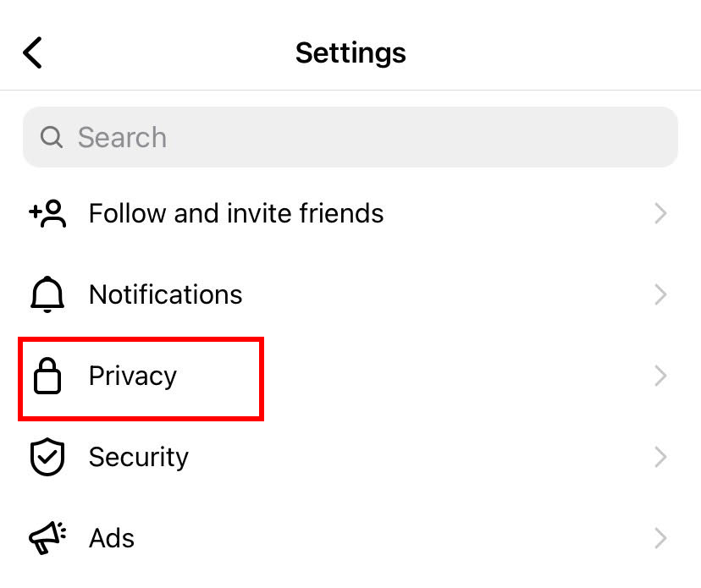Open Follow and invite friends

point(236,213)
